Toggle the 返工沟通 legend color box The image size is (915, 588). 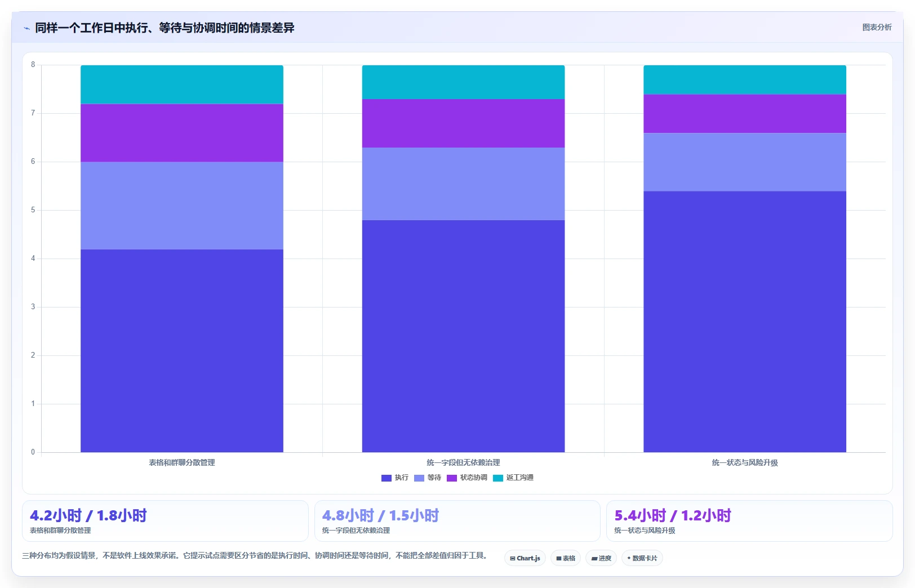498,478
